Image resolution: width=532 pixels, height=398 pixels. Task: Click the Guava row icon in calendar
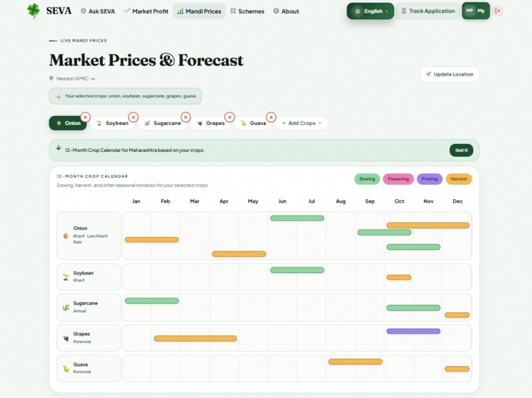click(x=66, y=369)
